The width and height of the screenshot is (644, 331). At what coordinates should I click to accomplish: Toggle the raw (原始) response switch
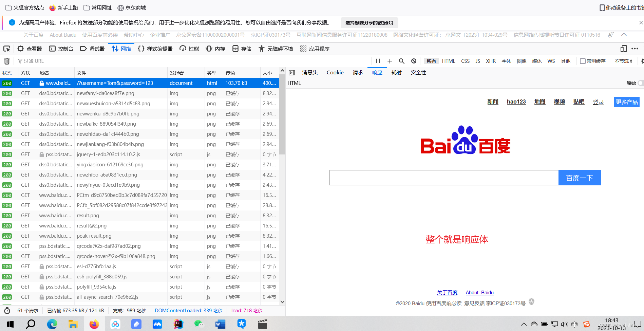640,83
